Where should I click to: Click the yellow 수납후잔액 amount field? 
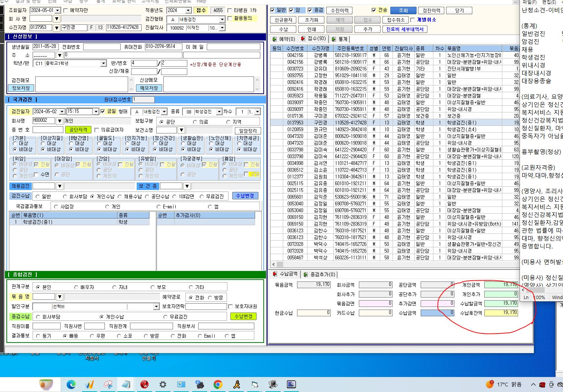(x=501, y=313)
